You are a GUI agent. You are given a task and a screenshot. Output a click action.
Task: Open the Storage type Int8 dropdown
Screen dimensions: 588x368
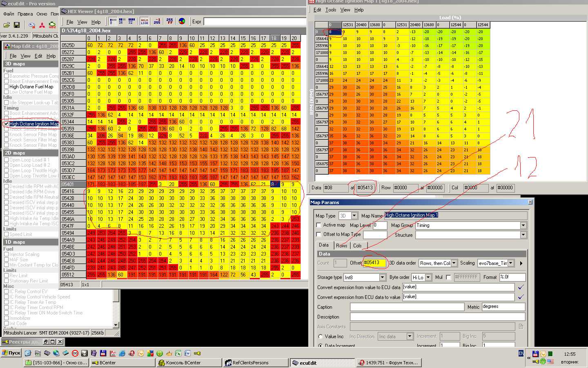383,277
